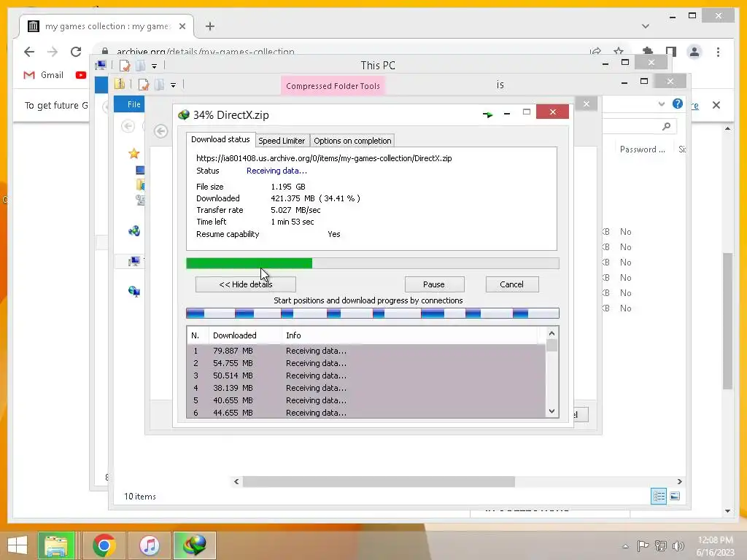The height and width of the screenshot is (560, 747).
Task: Open quick access toolbar dropdown in zip window
Action: [x=174, y=85]
